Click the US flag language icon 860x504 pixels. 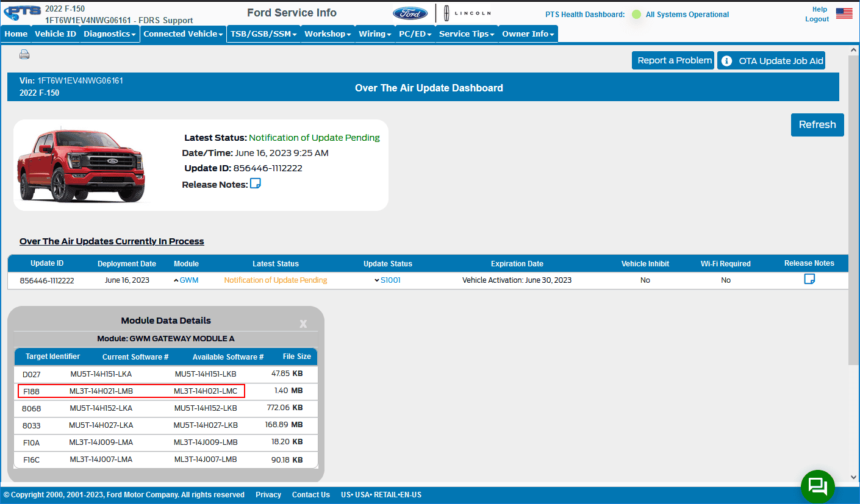(x=844, y=13)
